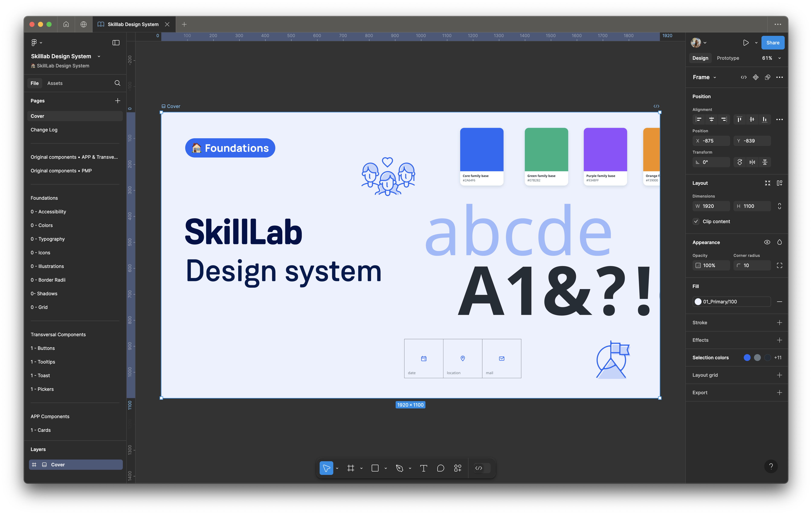Image resolution: width=812 pixels, height=515 pixels.
Task: Click the rotate 90 degrees icon
Action: pyautogui.click(x=739, y=162)
